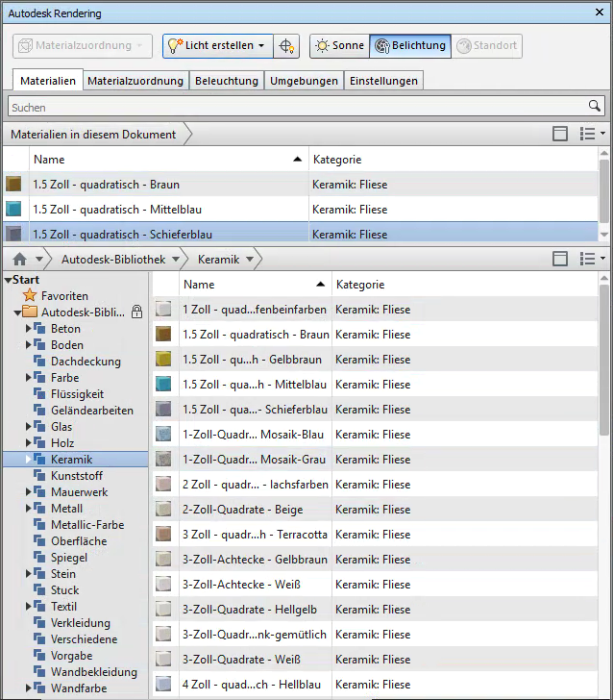Open Keramik breadcrumb dropdown arrow

click(x=250, y=259)
